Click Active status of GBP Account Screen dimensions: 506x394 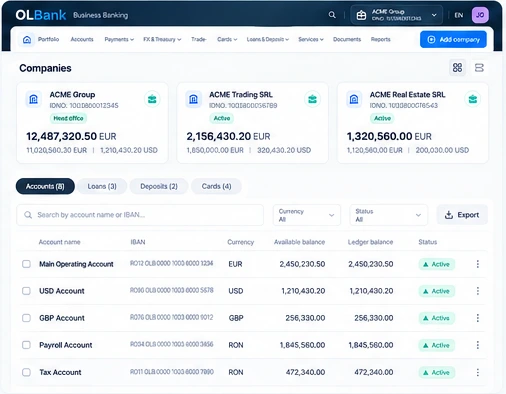437,318
